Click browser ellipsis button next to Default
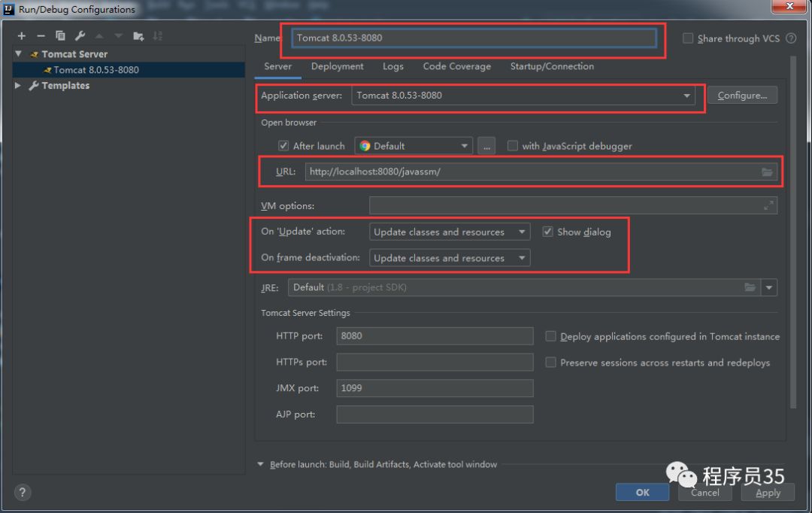Viewport: 812px width, 513px height. point(486,146)
